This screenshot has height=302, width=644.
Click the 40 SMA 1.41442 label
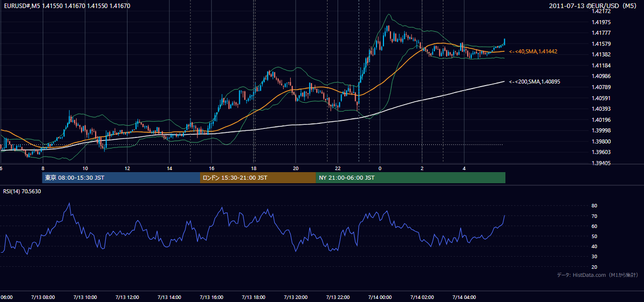(533, 51)
